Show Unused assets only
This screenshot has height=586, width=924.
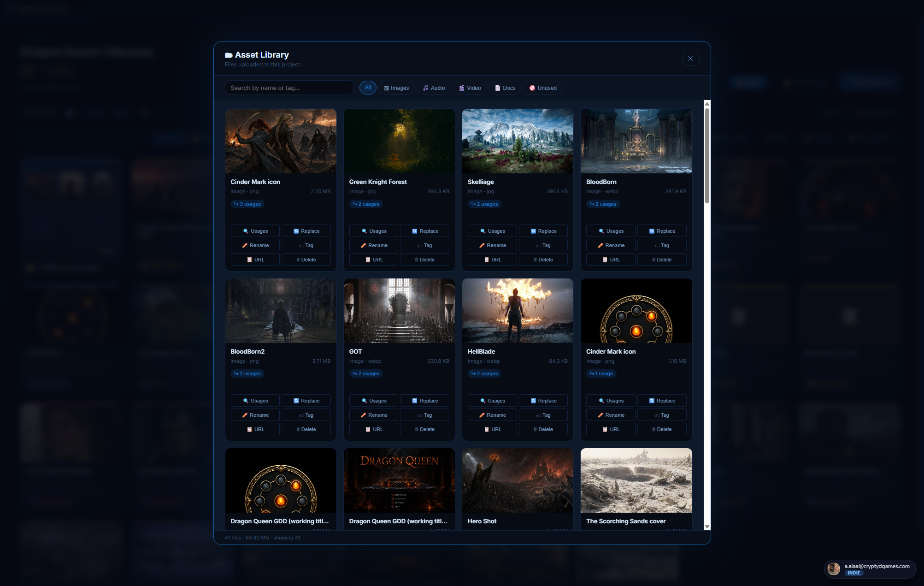point(542,88)
